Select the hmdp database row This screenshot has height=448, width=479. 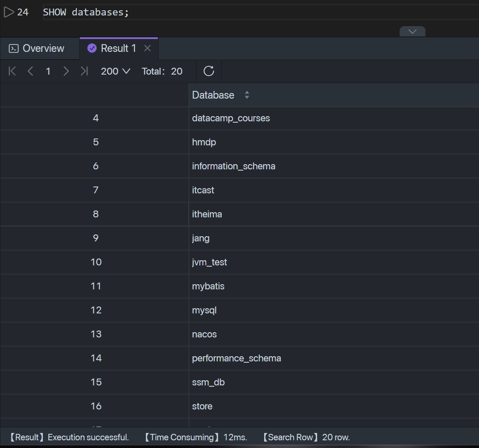point(204,142)
